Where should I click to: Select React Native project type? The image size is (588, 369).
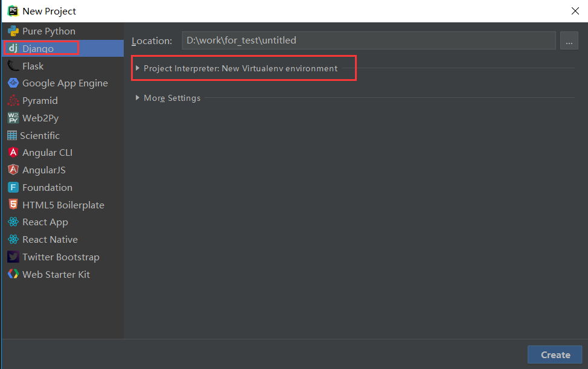[x=50, y=240]
